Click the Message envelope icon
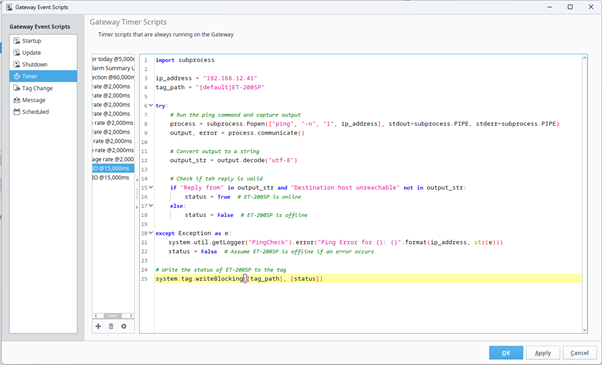Screen dimensions: 602x365 point(17,100)
